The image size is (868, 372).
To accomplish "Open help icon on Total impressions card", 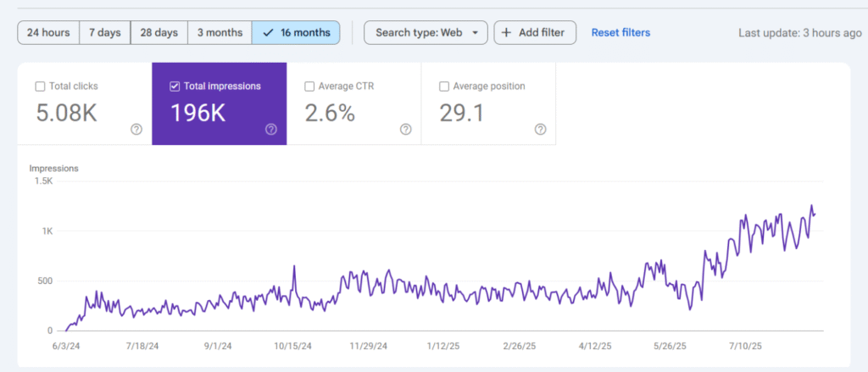I will pyautogui.click(x=270, y=130).
